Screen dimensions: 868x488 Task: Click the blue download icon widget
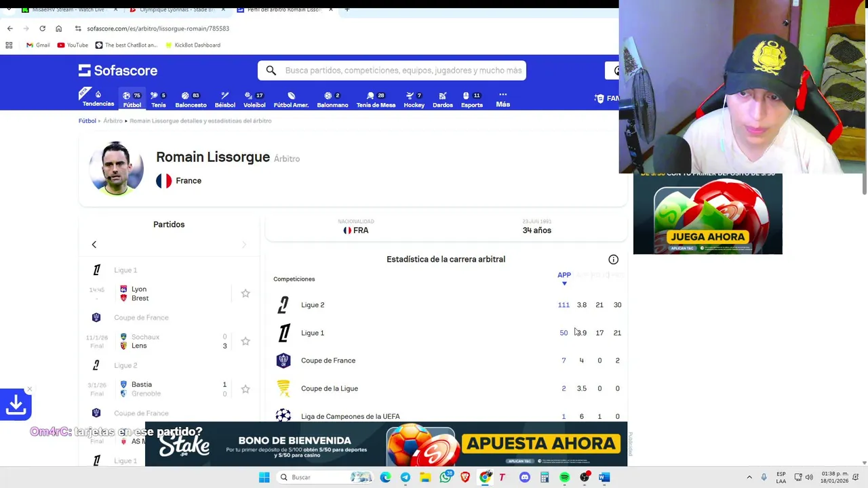coord(16,405)
